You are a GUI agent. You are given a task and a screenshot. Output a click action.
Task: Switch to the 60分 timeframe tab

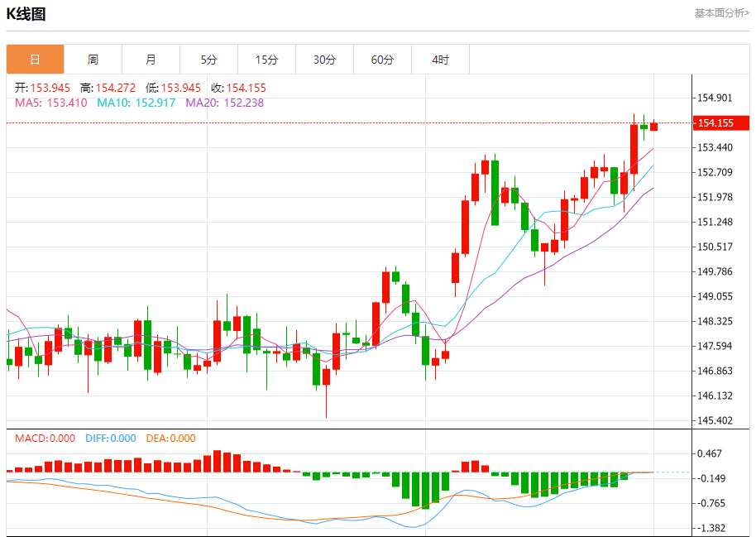382,60
